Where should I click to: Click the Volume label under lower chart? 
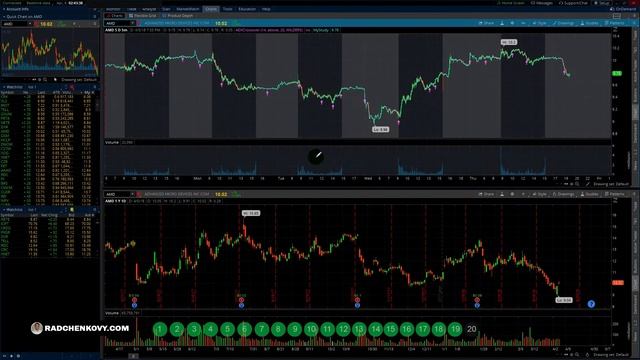(x=112, y=313)
